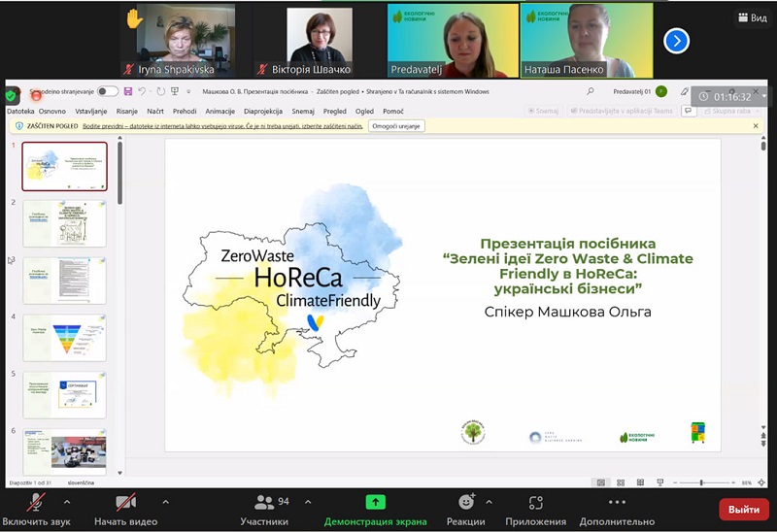The width and height of the screenshot is (777, 532).
Task: Click Omogoči urejanje button
Action: [396, 126]
